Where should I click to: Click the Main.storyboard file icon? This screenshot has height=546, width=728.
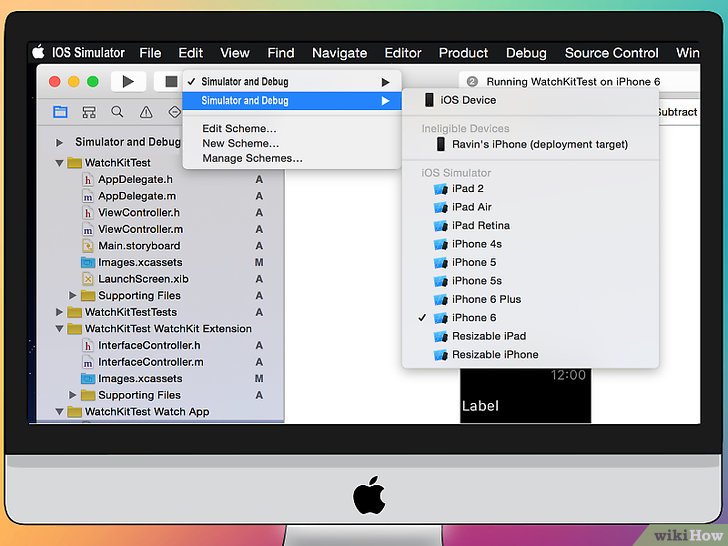(x=88, y=246)
